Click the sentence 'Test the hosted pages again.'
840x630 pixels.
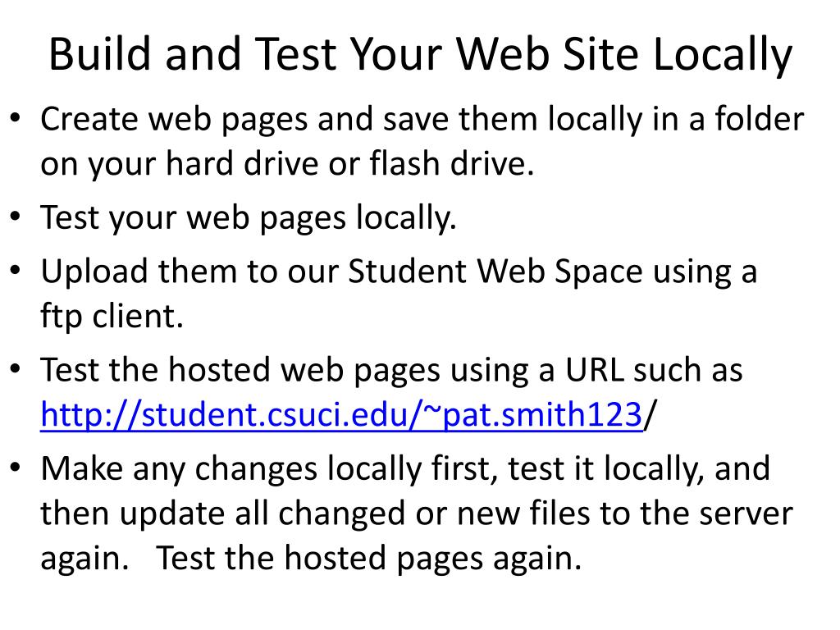368,559
